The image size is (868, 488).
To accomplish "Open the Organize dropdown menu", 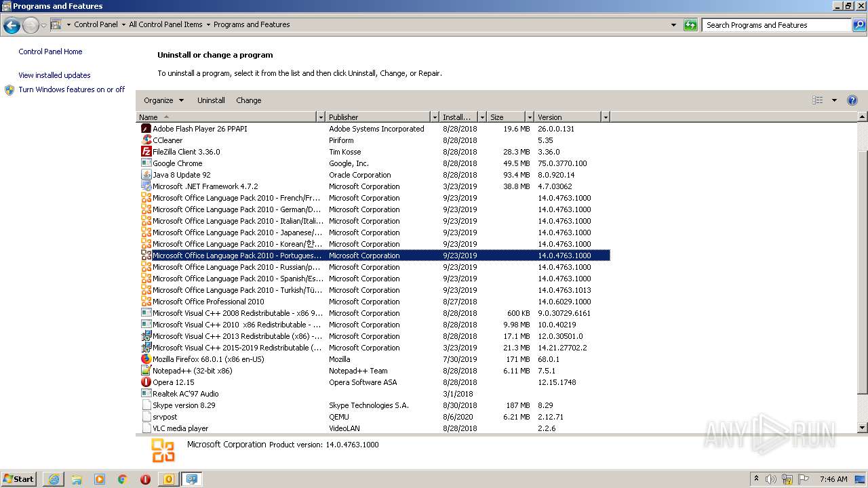I will (163, 100).
